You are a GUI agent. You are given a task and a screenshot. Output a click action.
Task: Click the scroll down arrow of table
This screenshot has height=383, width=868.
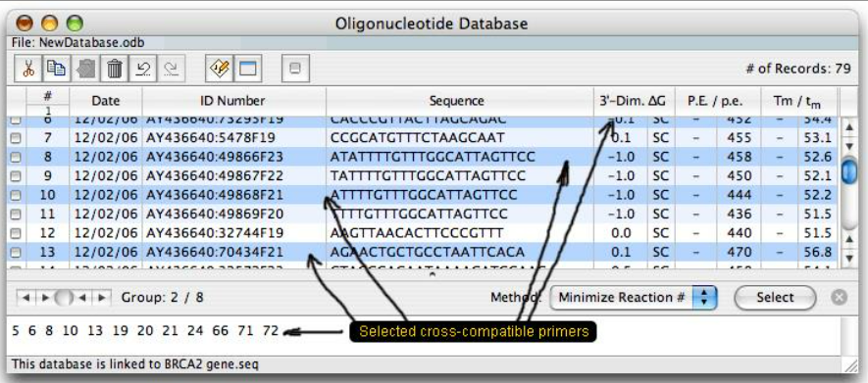click(x=849, y=258)
